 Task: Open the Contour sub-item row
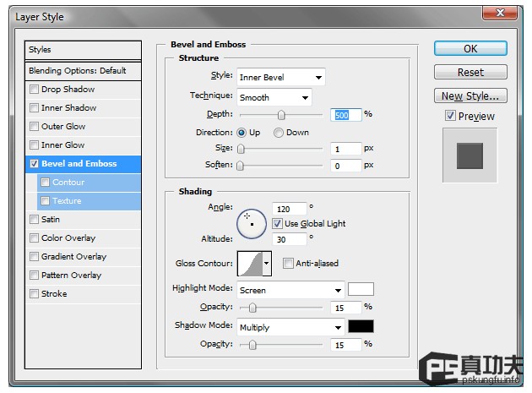[89, 183]
